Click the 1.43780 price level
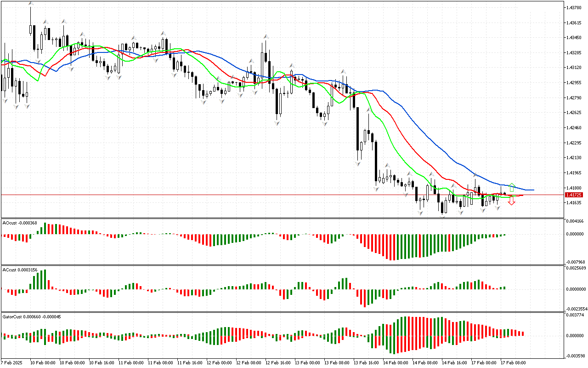The height and width of the screenshot is (368, 588). (x=575, y=8)
